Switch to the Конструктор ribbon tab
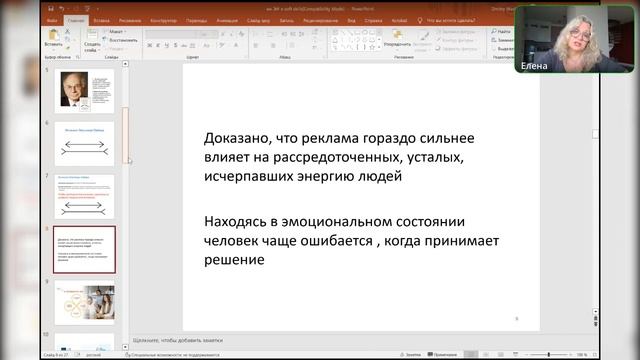This screenshot has width=640, height=360. pyautogui.click(x=163, y=20)
